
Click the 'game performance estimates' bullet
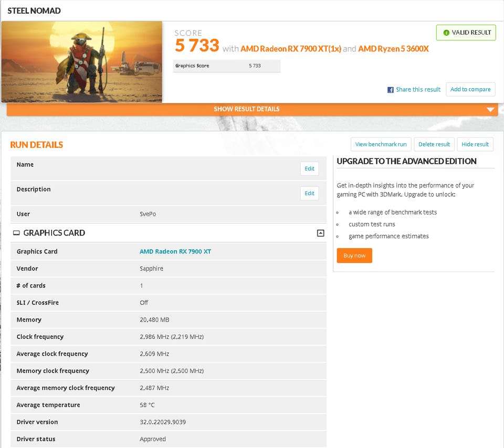(388, 236)
